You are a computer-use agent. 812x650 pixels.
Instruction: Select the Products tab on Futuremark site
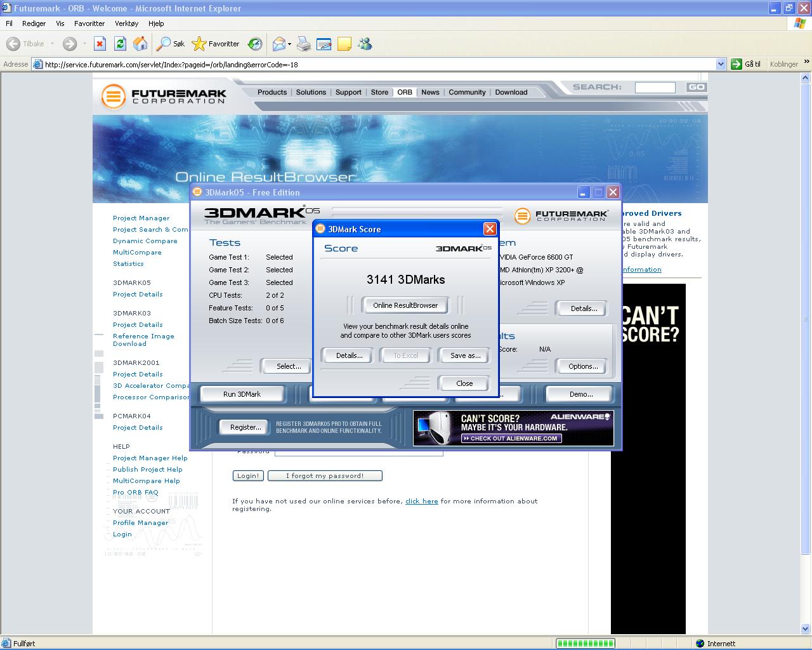click(272, 92)
